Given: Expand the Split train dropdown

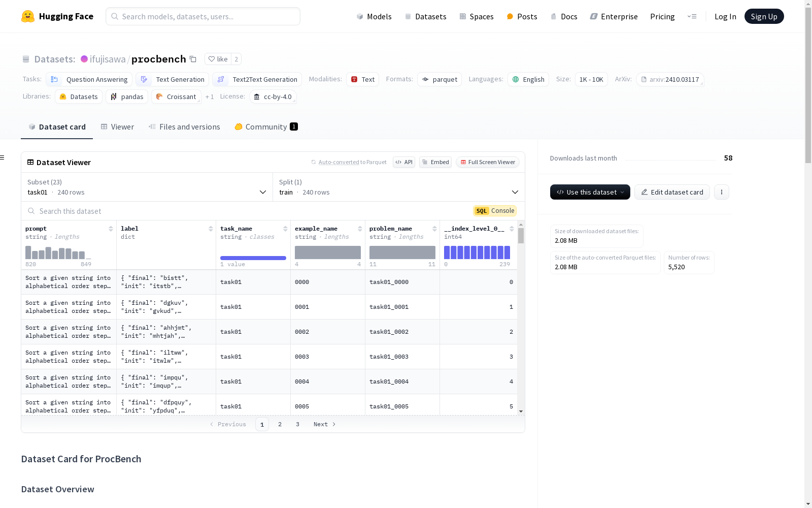Looking at the screenshot, I should [x=399, y=187].
